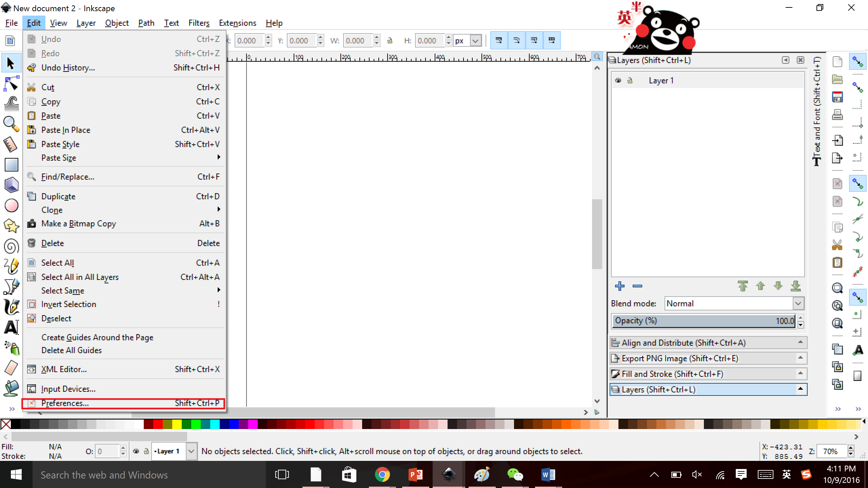The height and width of the screenshot is (488, 868).
Task: Toggle current layer lock in status bar
Action: pos(146,451)
